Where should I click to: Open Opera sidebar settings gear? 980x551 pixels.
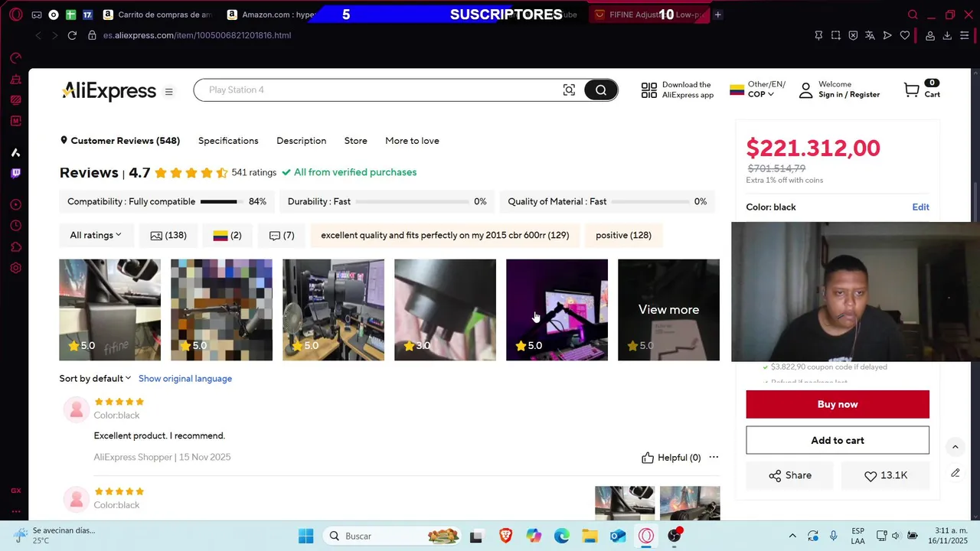[15, 268]
